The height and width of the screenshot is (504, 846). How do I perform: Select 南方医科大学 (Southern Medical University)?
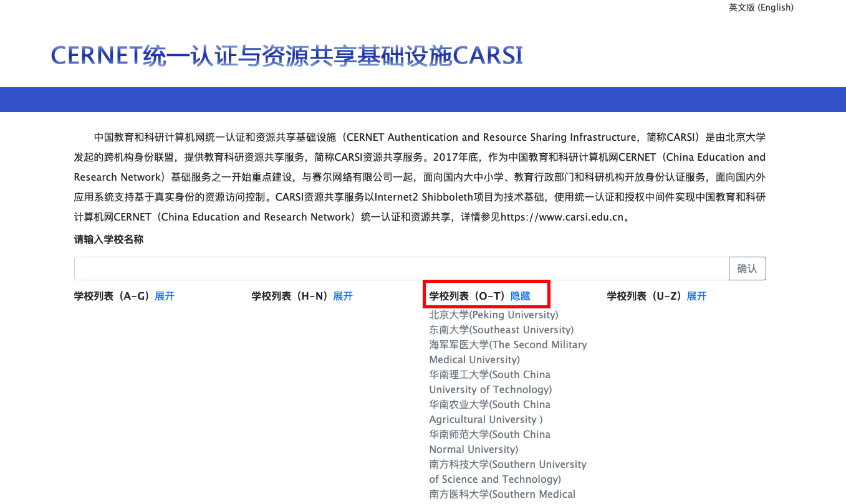click(502, 495)
